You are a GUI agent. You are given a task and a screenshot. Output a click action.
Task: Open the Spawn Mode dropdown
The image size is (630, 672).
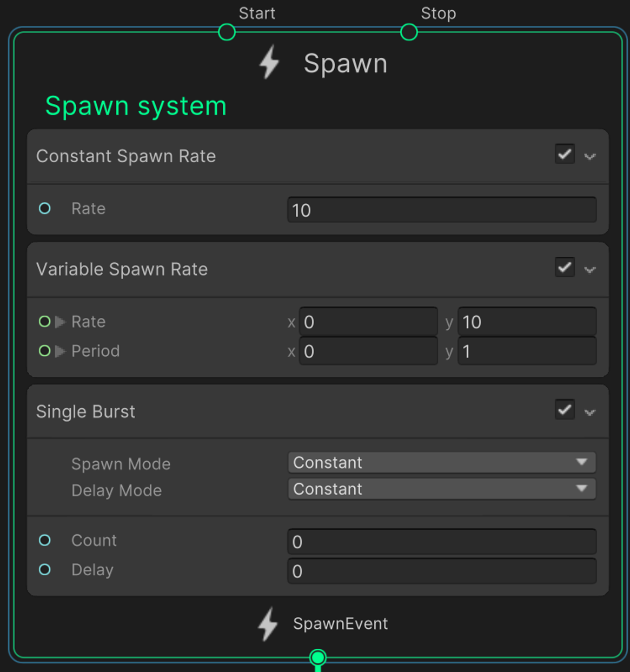tap(441, 462)
